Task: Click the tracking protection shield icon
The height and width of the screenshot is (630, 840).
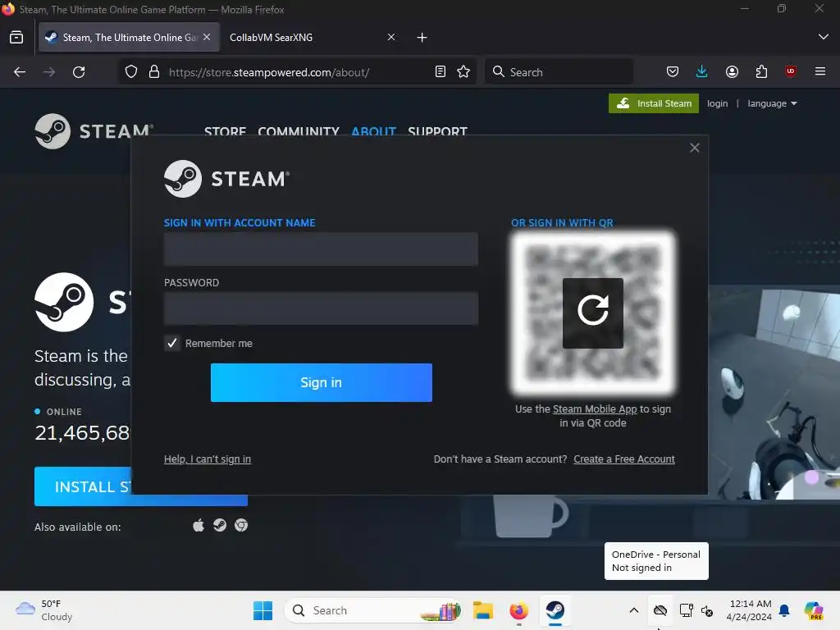Action: click(x=131, y=72)
